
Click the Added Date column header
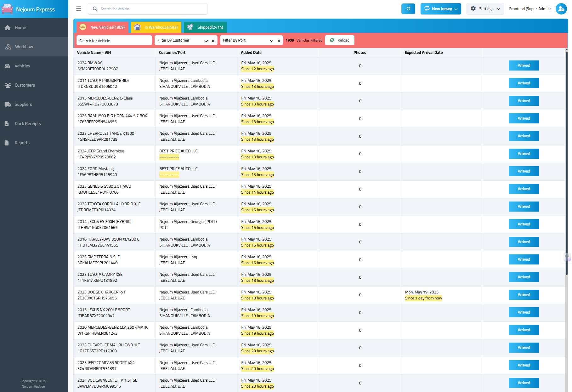[x=251, y=53]
